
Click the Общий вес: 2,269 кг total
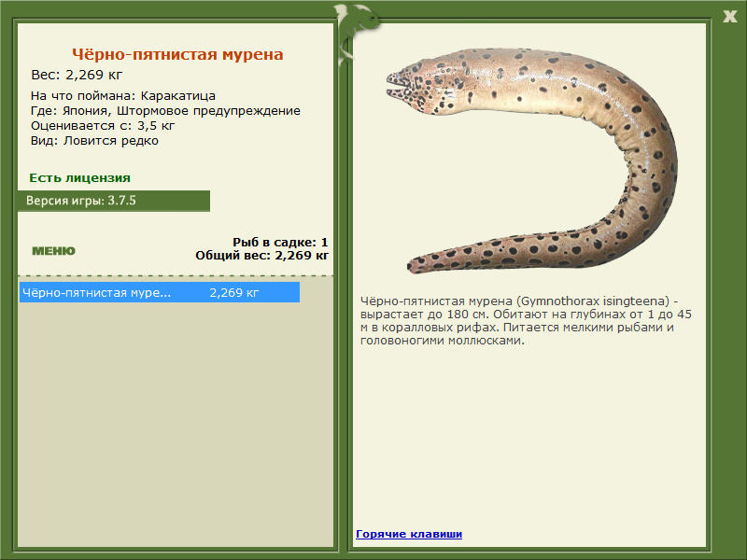[261, 255]
